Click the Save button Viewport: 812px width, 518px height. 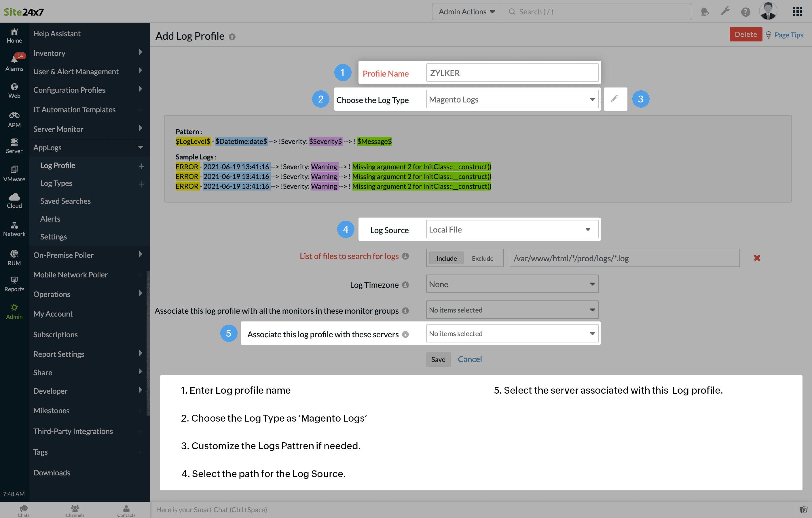(x=438, y=359)
